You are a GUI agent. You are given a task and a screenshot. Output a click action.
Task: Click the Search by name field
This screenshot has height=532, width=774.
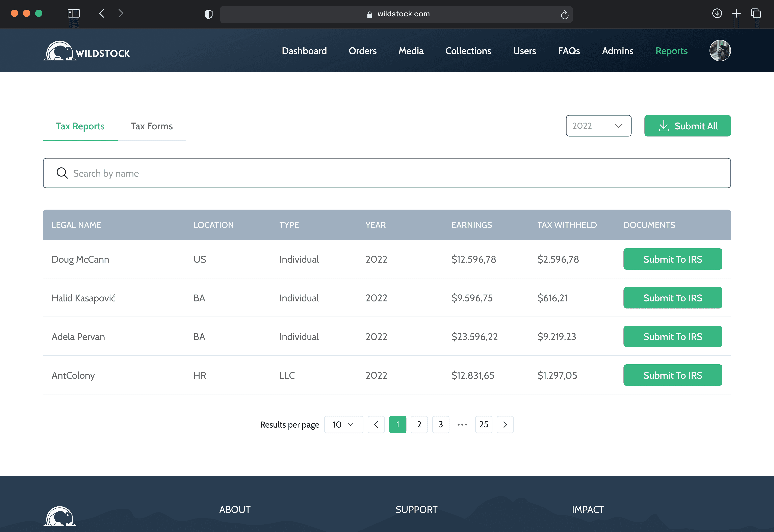point(387,173)
